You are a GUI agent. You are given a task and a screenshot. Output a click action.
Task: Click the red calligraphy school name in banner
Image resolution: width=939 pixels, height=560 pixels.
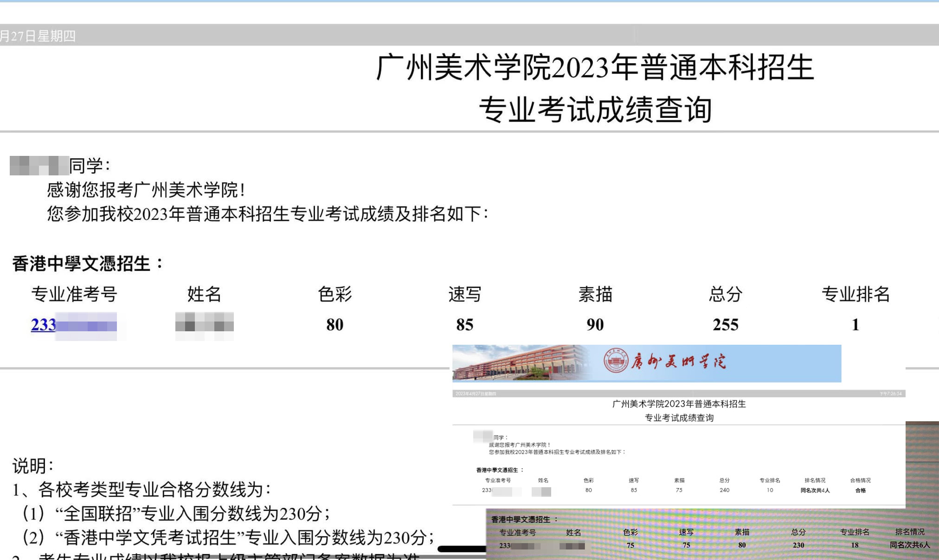[679, 361]
